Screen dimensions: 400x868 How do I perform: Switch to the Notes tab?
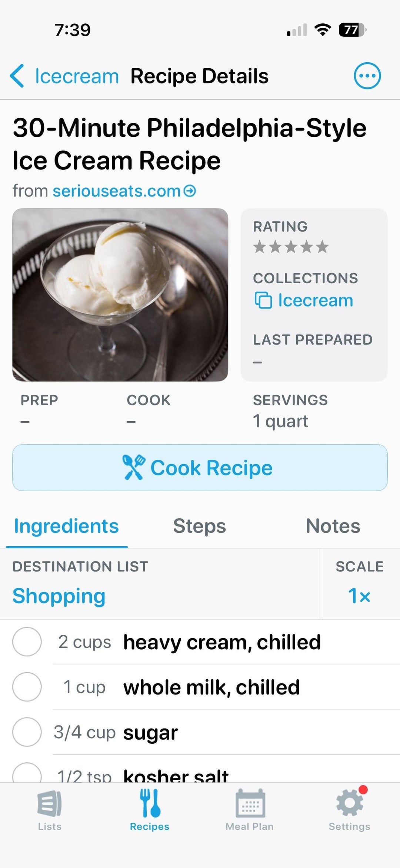click(x=333, y=526)
